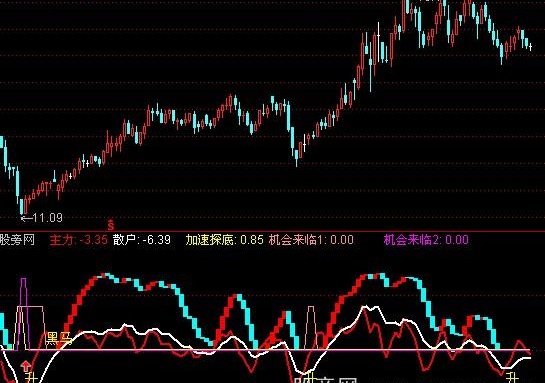
Task: Click the 主力 indicator value -3.35
Action: click(93, 240)
